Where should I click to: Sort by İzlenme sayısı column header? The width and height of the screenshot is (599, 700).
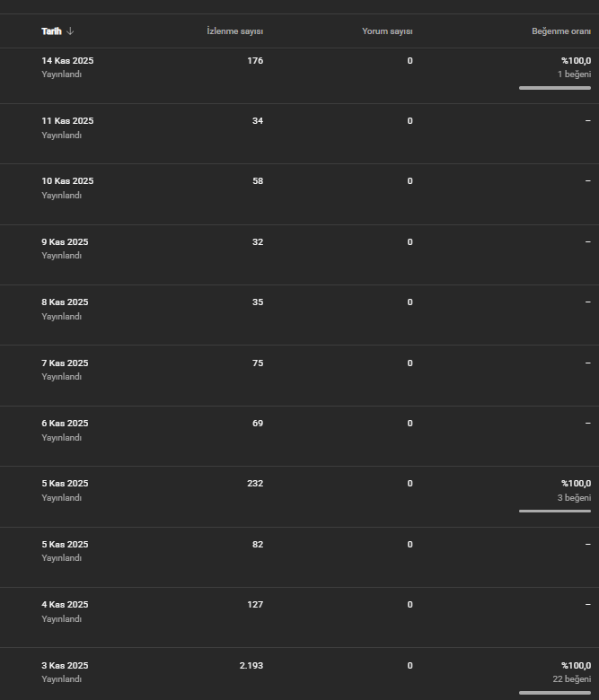point(235,31)
